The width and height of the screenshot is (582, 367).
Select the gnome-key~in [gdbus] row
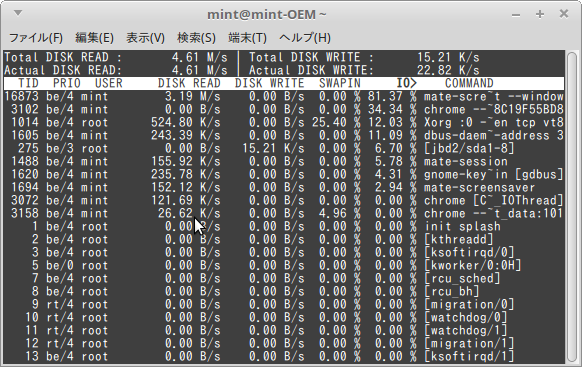click(x=284, y=174)
